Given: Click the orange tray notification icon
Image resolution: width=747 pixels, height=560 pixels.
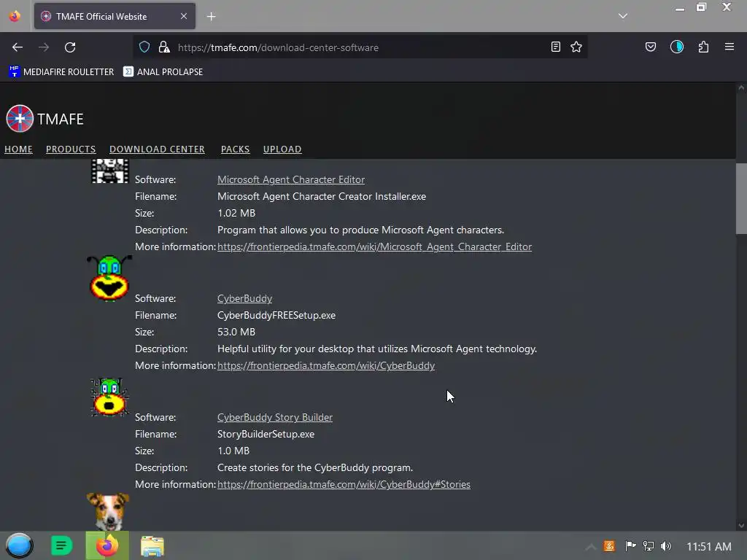Looking at the screenshot, I should click(x=609, y=546).
